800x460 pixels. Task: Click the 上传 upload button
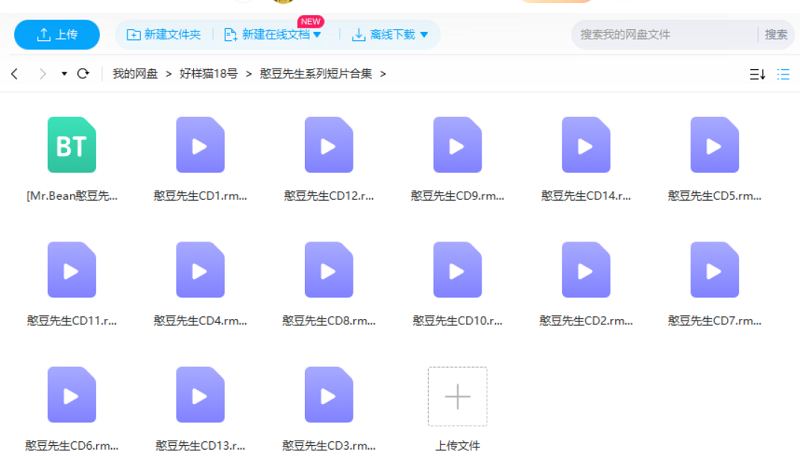(x=57, y=35)
